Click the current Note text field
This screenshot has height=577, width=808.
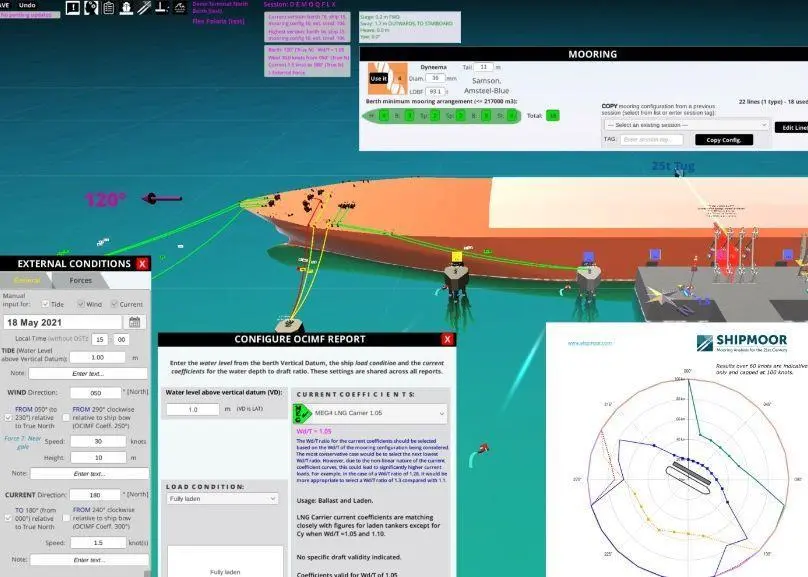89,559
